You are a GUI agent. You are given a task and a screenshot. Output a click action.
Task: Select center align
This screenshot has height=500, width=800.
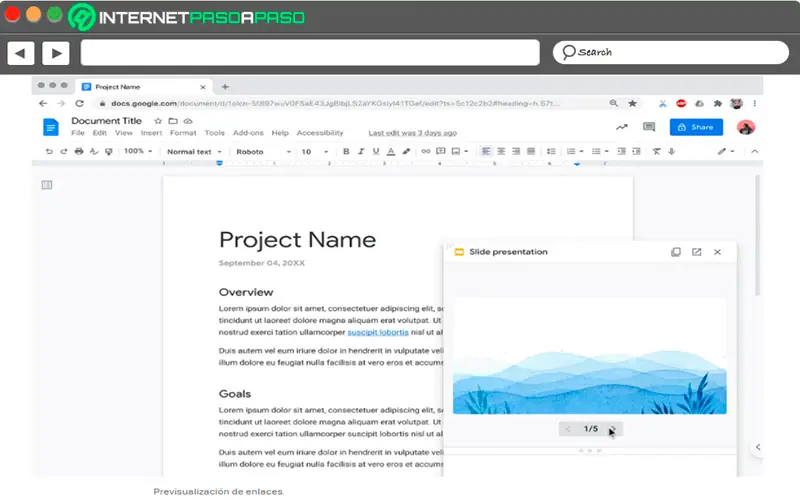pos(501,151)
